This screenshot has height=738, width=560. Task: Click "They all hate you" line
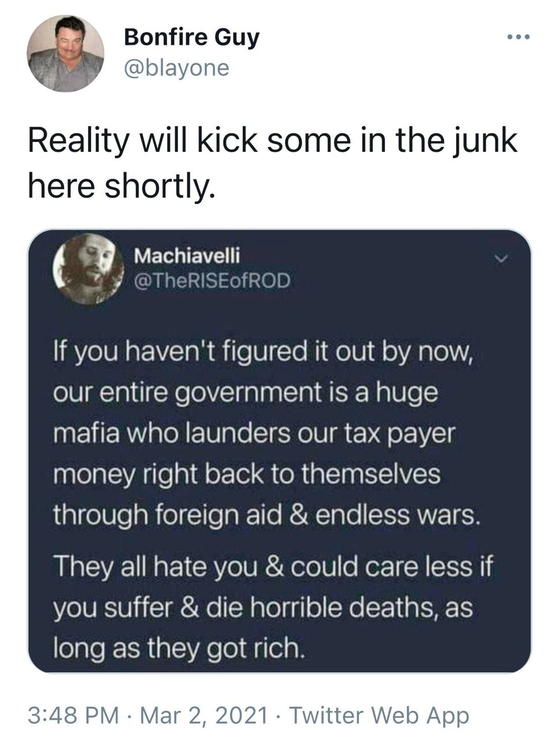[x=274, y=568]
